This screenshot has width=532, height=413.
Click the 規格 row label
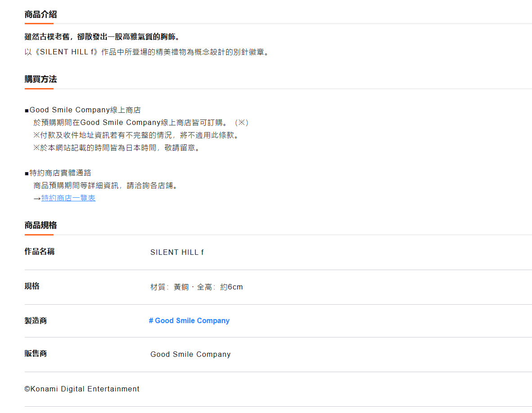point(32,286)
